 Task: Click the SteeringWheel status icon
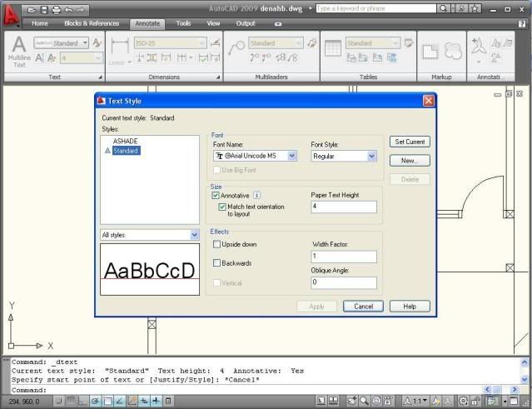coord(376,402)
